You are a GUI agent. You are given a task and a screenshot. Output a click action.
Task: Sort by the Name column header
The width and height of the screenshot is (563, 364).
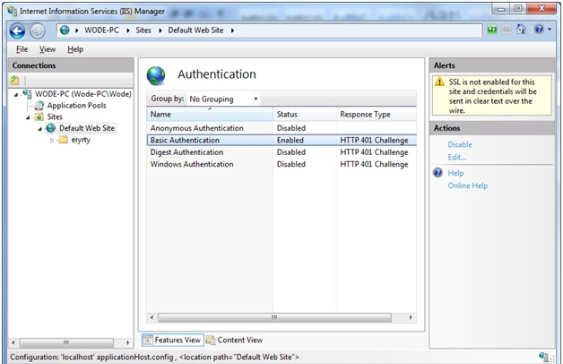pos(210,114)
